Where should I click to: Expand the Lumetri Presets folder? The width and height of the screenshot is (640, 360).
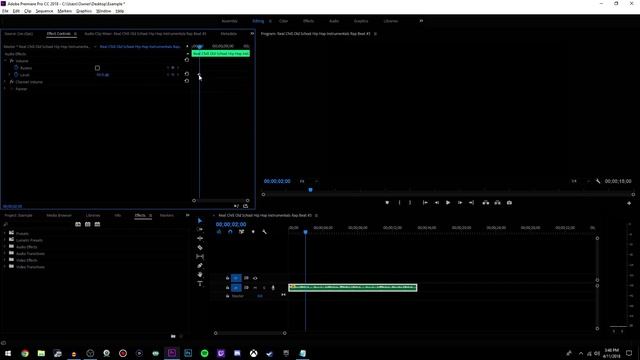(x=5, y=240)
